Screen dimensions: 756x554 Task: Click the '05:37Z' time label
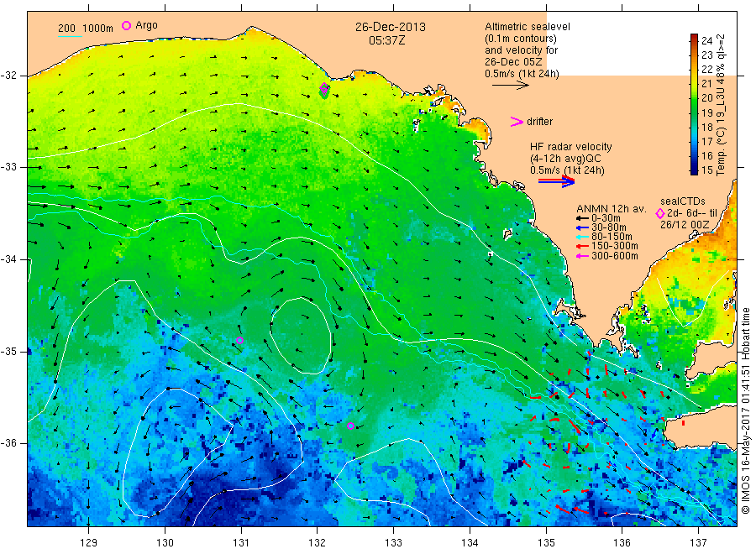click(x=387, y=40)
